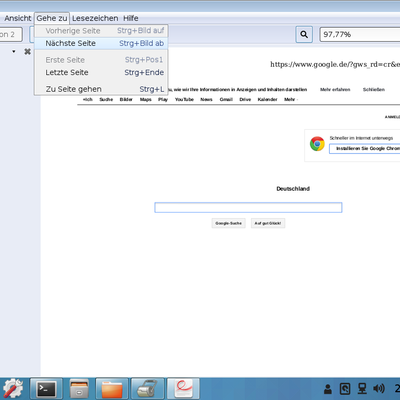
Task: Choose Letzte Seite from the menu
Action: click(x=101, y=72)
